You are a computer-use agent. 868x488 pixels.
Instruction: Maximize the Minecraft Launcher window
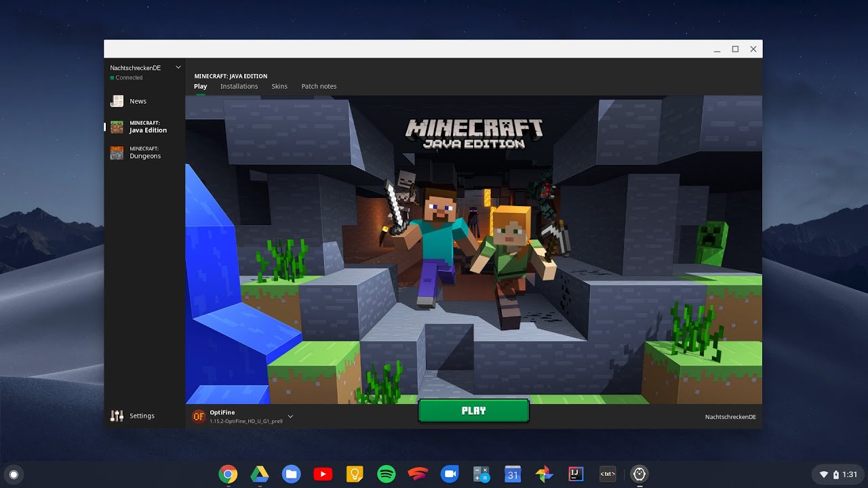(x=735, y=49)
